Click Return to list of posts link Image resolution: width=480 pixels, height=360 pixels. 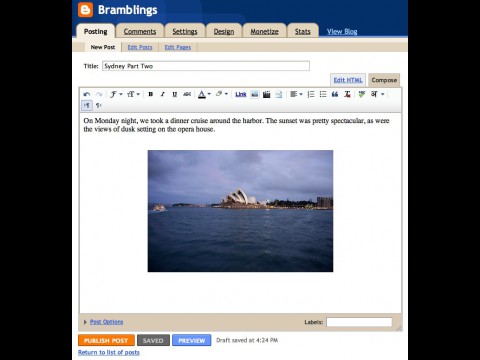click(x=109, y=353)
